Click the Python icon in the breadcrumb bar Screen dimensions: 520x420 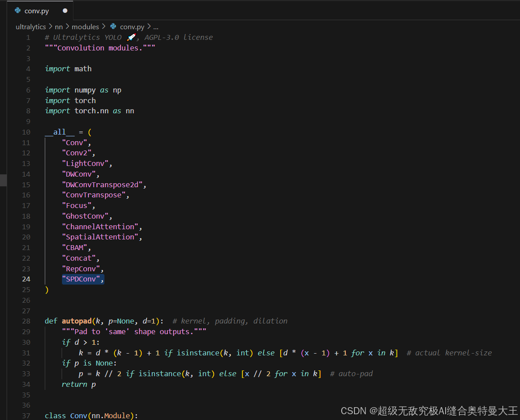[112, 27]
